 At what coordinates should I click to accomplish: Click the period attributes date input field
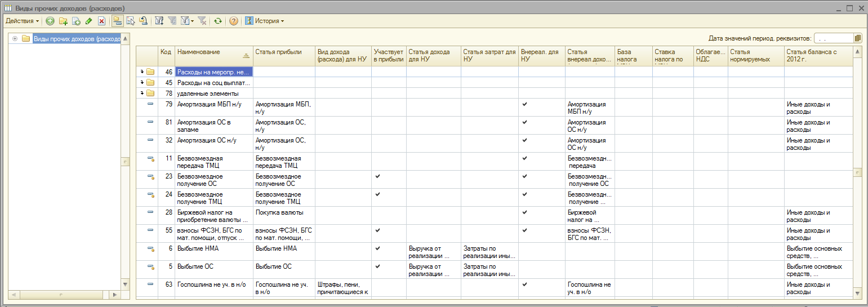click(833, 38)
